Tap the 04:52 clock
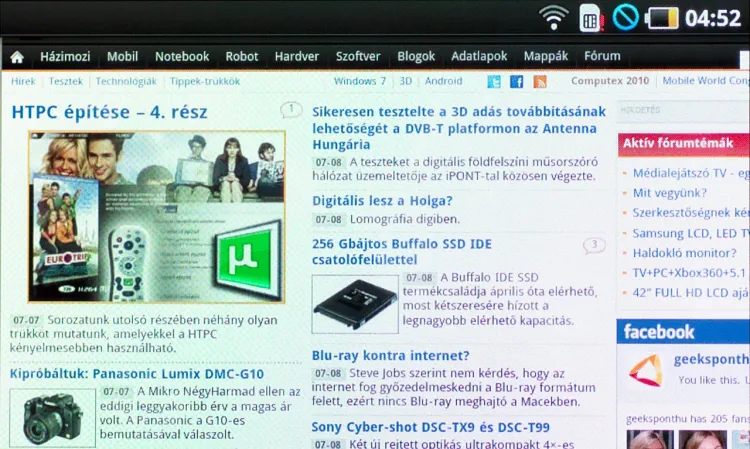 coord(713,18)
